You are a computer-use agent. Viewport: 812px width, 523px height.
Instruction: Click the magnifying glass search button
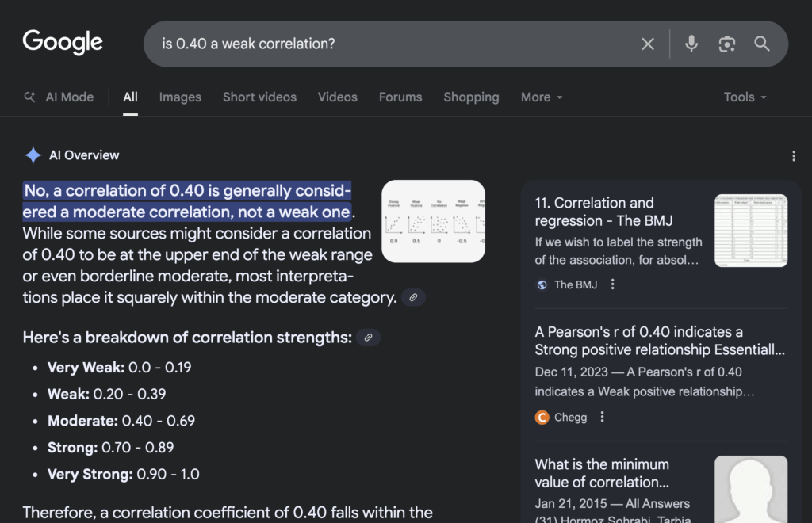pyautogui.click(x=762, y=44)
